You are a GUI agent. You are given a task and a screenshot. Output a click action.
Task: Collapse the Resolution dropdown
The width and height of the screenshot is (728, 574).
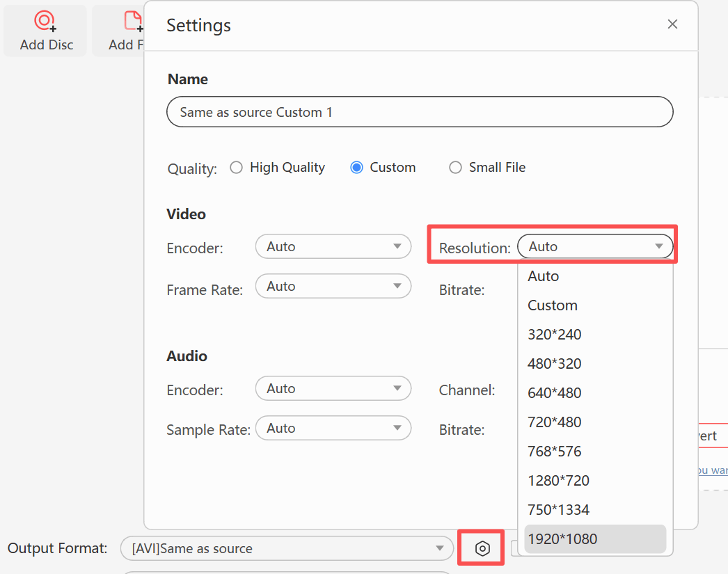(x=595, y=246)
